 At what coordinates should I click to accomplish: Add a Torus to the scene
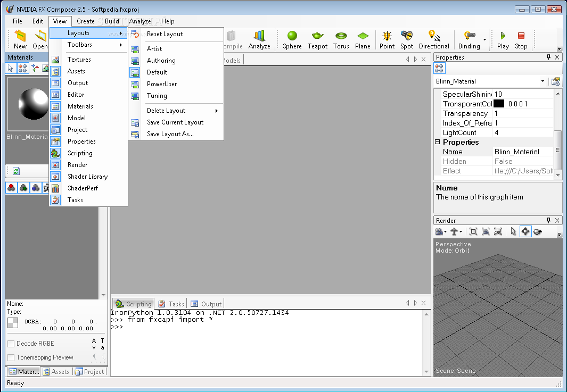point(341,40)
